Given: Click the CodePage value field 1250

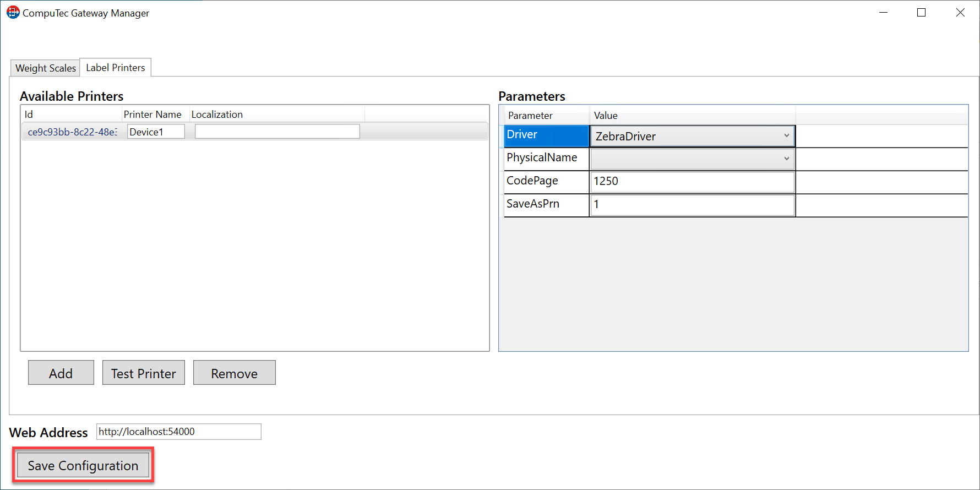Looking at the screenshot, I should (693, 182).
